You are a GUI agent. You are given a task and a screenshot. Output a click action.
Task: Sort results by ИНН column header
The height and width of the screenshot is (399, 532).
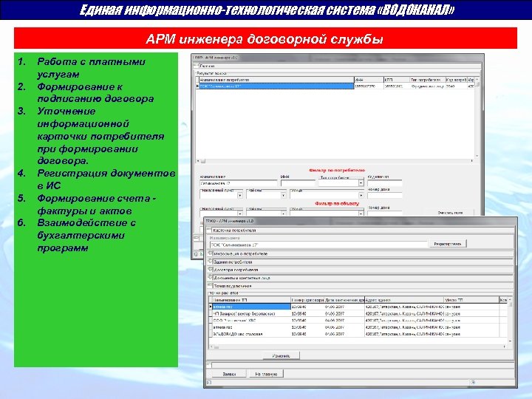(369, 80)
